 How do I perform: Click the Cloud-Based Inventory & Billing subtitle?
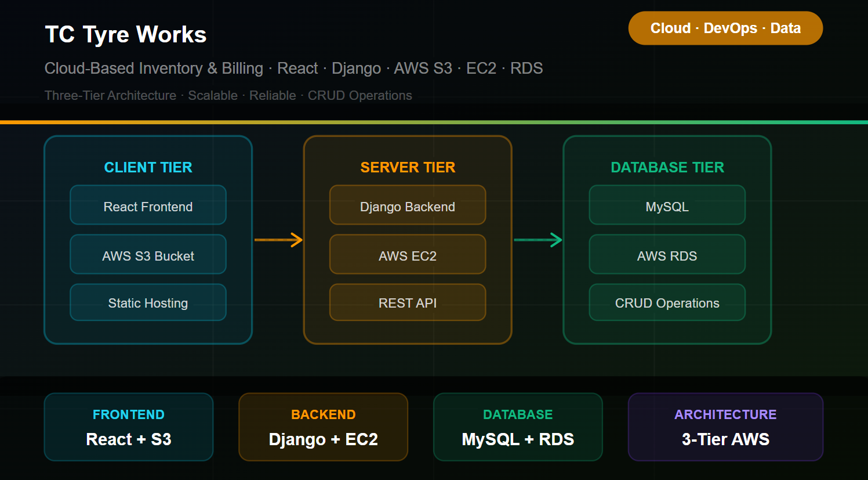(x=293, y=68)
